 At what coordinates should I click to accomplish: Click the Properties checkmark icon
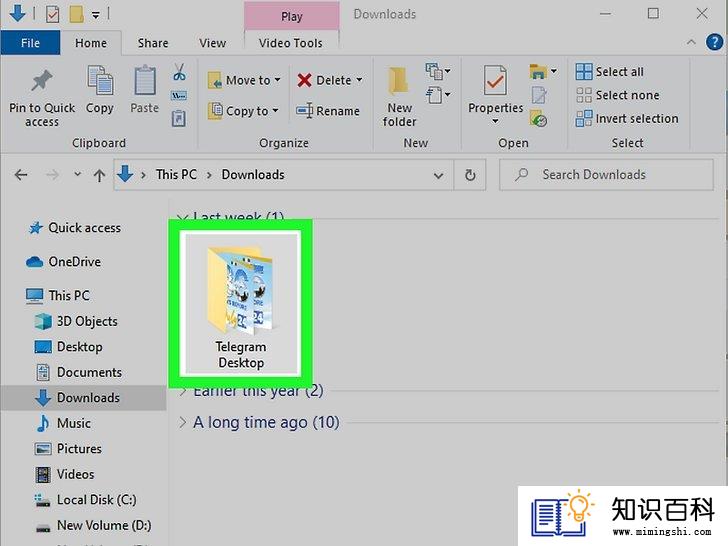(495, 80)
